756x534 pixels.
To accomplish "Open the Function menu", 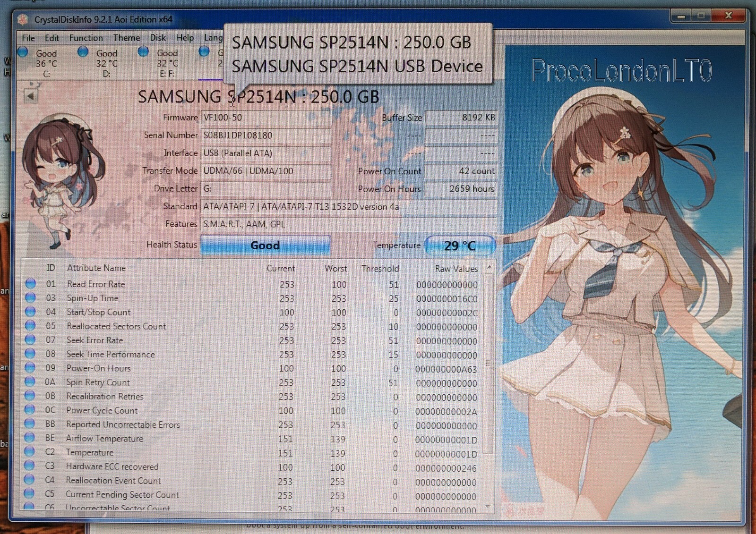I will pos(86,38).
